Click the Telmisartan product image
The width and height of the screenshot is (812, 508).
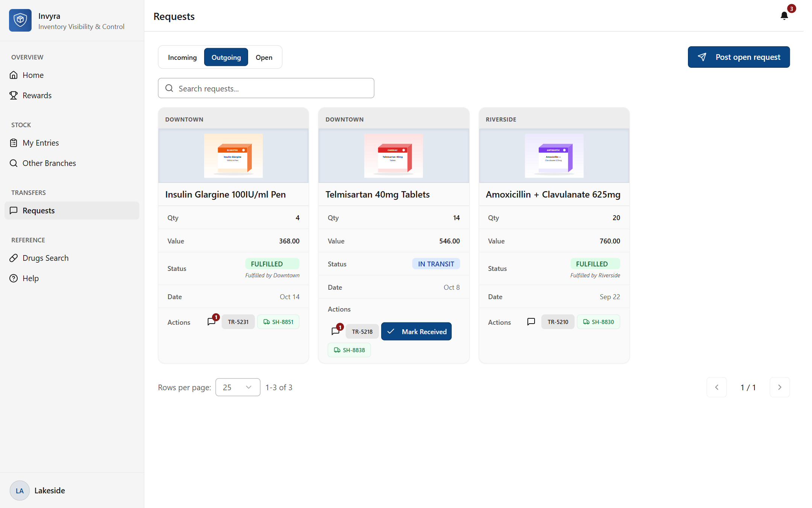click(x=393, y=156)
